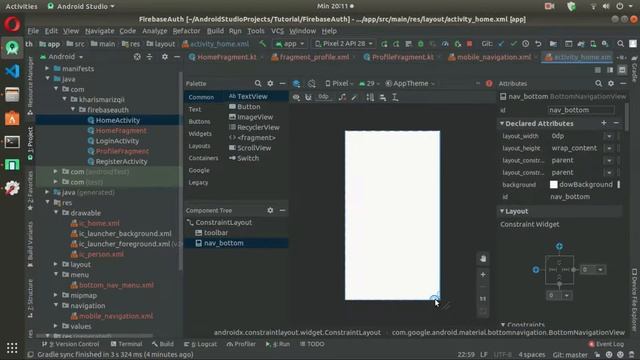Image resolution: width=640 pixels, height=360 pixels.
Task: Switch to the fragment_profile.xml editor tab
Action: pyautogui.click(x=314, y=57)
